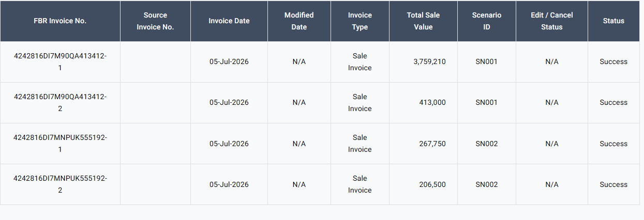Click Success status in the last row

[613, 184]
